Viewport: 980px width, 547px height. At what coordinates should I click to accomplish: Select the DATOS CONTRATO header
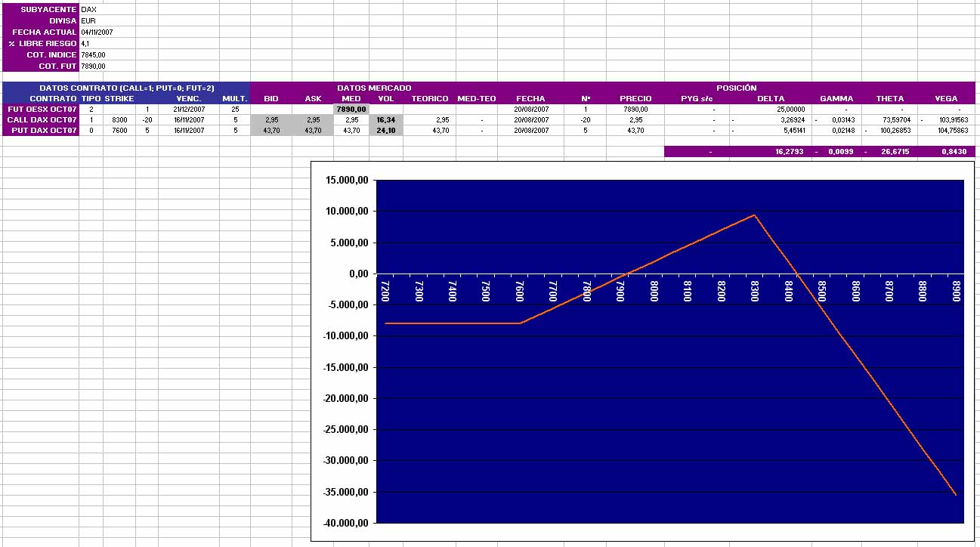pos(126,88)
